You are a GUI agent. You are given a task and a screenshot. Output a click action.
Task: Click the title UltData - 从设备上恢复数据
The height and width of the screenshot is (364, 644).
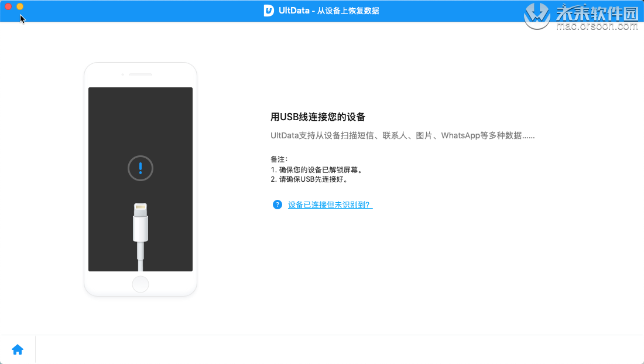coord(328,11)
